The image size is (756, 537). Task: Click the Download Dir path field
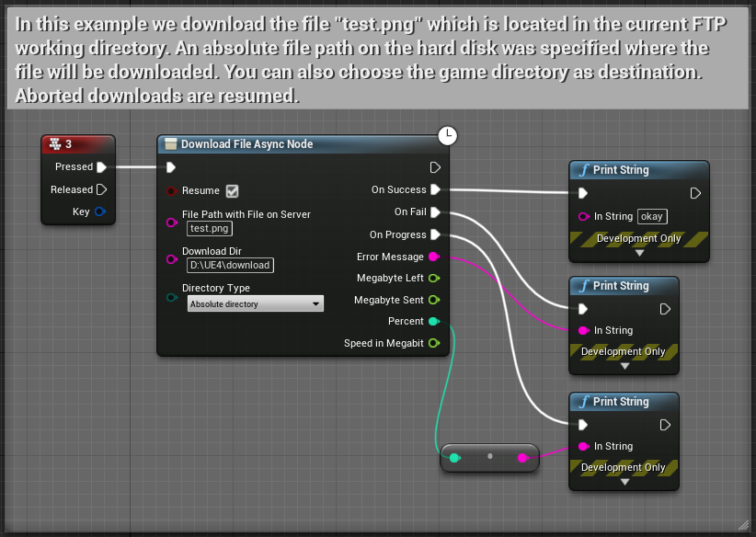(x=230, y=265)
